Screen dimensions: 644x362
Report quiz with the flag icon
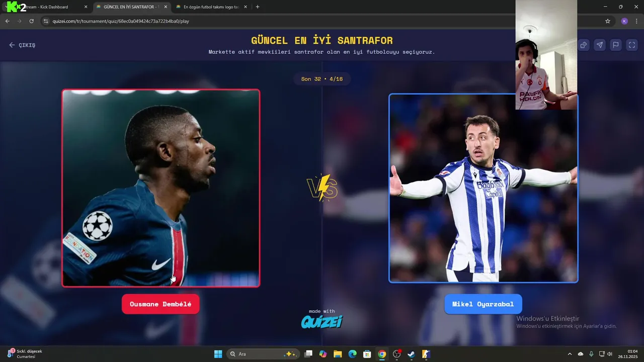pyautogui.click(x=616, y=45)
